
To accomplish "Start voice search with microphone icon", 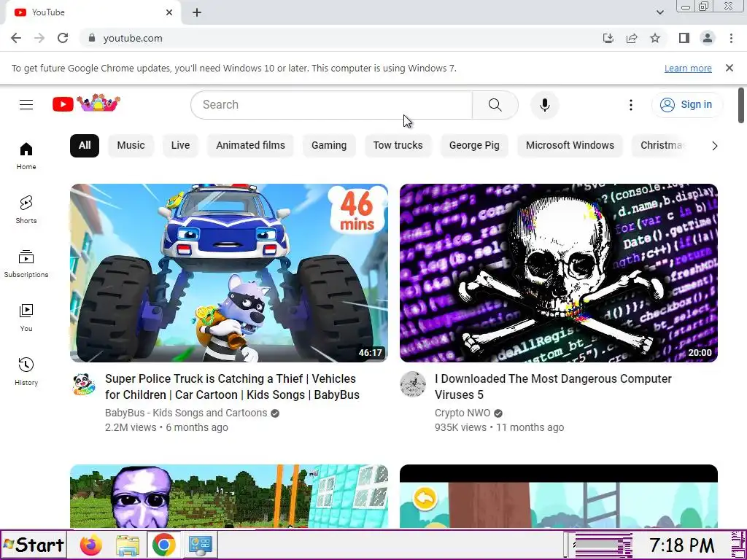I will [544, 105].
